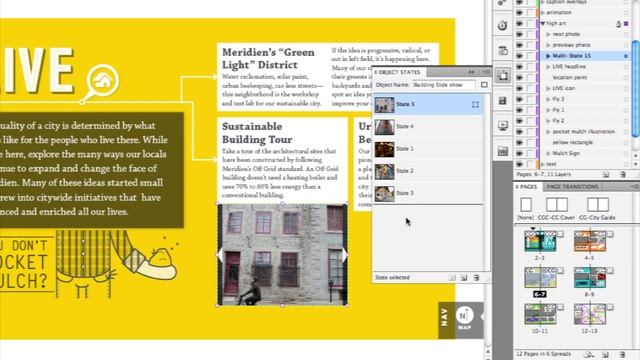
Task: Click the selection indicator square on State 5
Action: coord(476,104)
